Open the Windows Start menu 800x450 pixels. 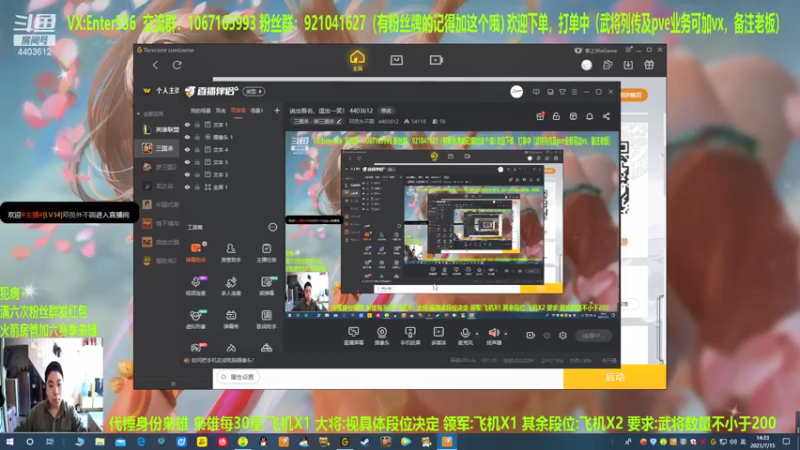pos(10,442)
